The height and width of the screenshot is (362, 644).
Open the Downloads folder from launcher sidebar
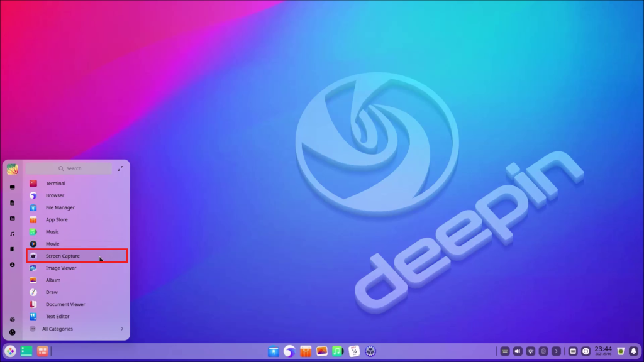click(x=12, y=265)
